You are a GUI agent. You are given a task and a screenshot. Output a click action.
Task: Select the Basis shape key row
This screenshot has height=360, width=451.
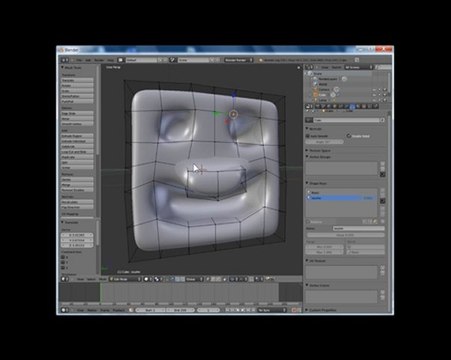(x=341, y=193)
